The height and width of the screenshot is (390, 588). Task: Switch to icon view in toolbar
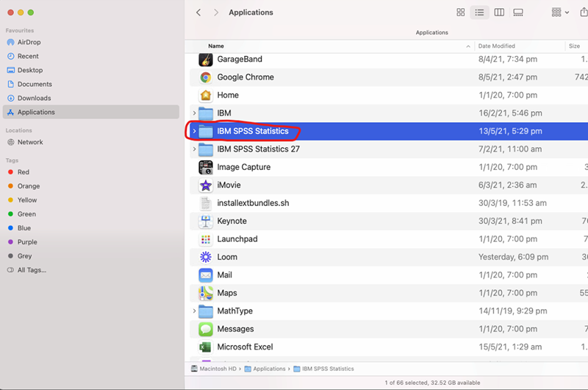click(x=461, y=13)
